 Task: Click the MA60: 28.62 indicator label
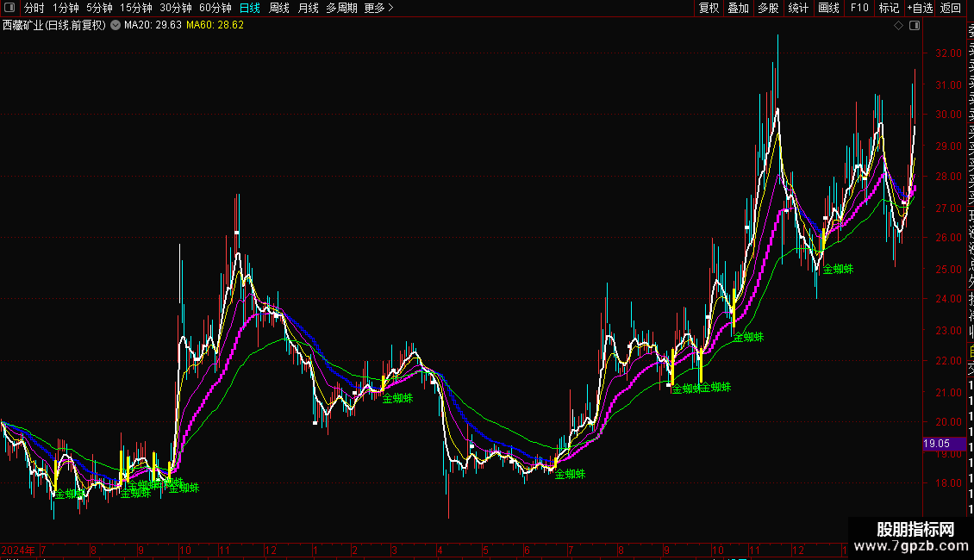coord(215,26)
